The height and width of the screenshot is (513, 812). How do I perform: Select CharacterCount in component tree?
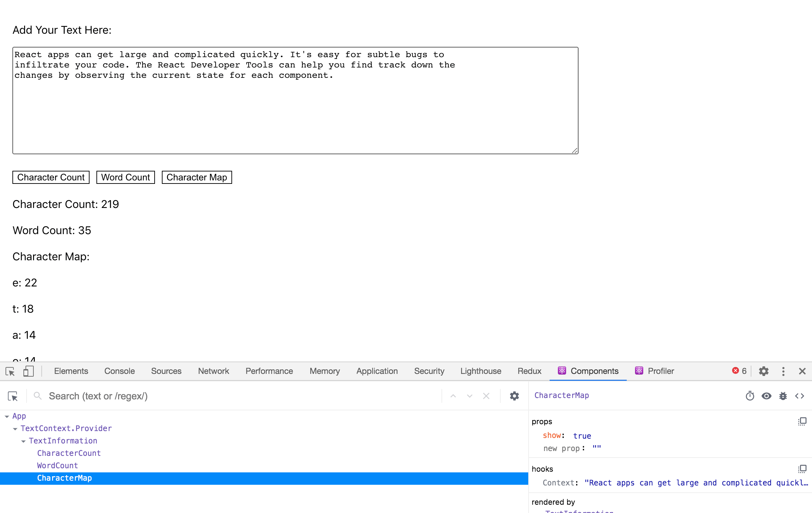[x=69, y=453]
